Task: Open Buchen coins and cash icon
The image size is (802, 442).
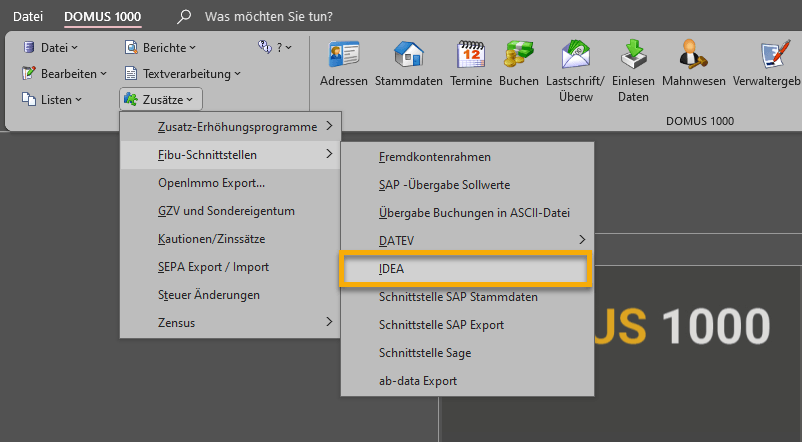Action: click(519, 54)
